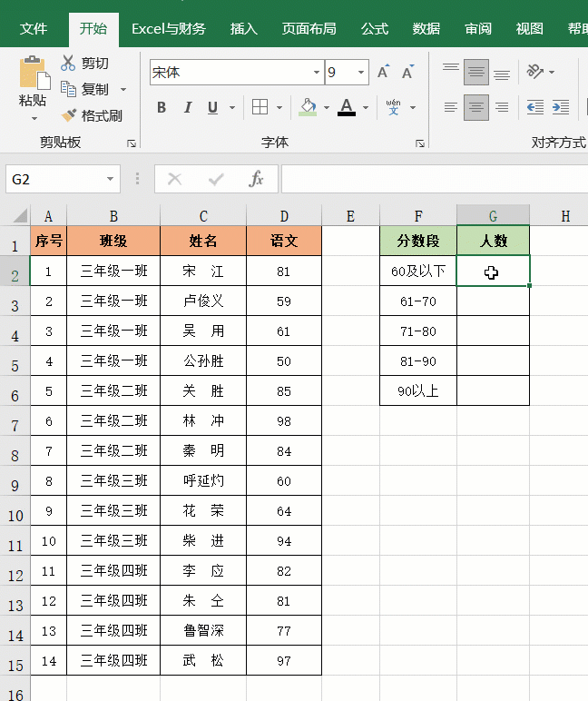Apply black font color

[347, 107]
